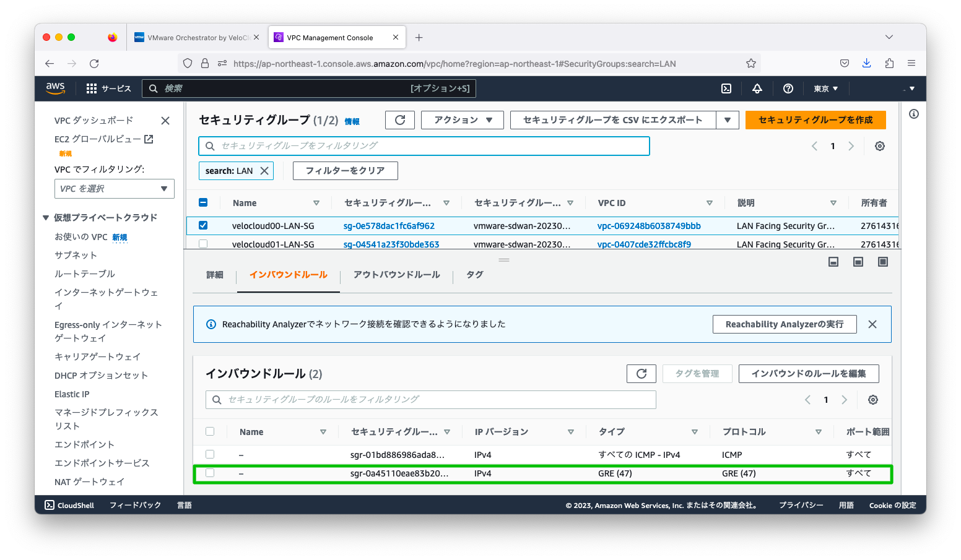This screenshot has width=961, height=560.
Task: Check the velocloud01-LAN-SG row checkbox
Action: click(x=203, y=244)
